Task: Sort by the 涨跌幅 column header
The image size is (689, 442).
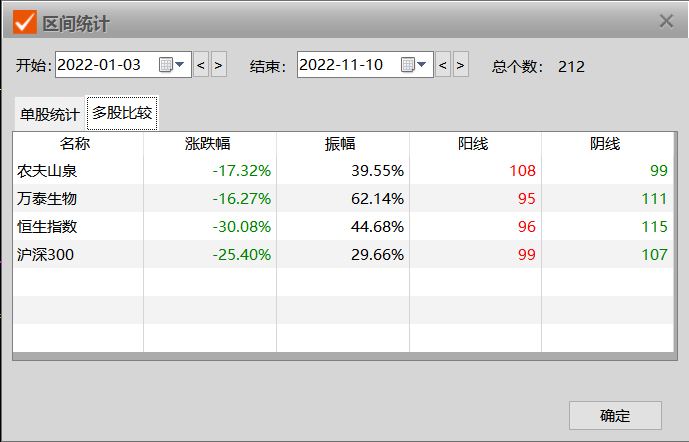Action: tap(209, 144)
